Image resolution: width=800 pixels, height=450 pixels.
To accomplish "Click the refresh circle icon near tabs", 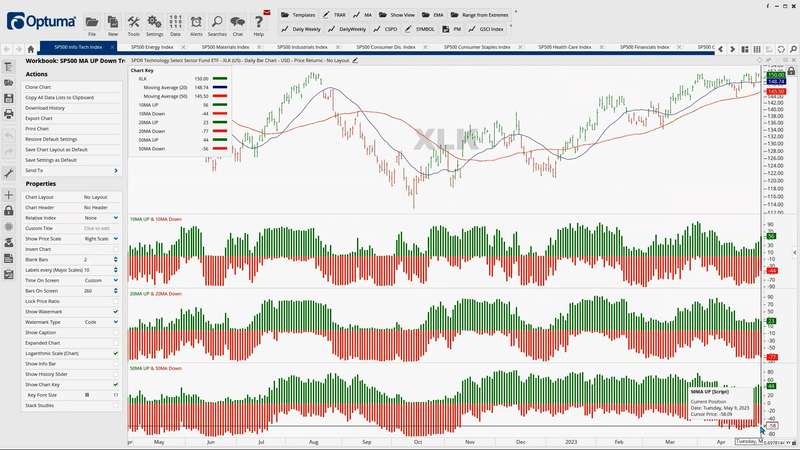I will tap(781, 49).
